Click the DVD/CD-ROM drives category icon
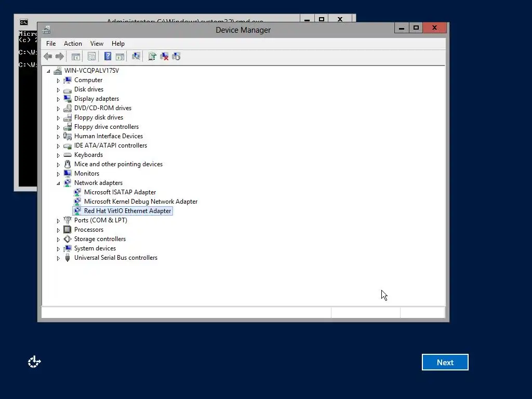The image size is (532, 399). pos(68,108)
